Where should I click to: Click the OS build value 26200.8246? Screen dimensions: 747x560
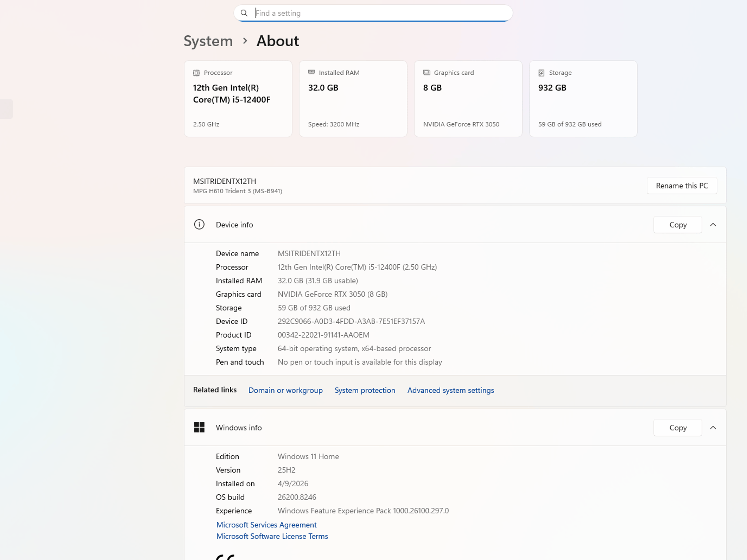[297, 497]
